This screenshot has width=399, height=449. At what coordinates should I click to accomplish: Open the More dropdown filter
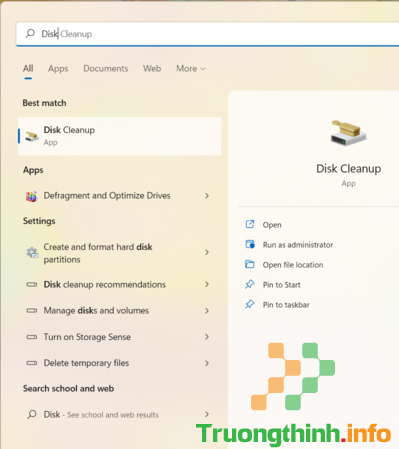point(191,68)
